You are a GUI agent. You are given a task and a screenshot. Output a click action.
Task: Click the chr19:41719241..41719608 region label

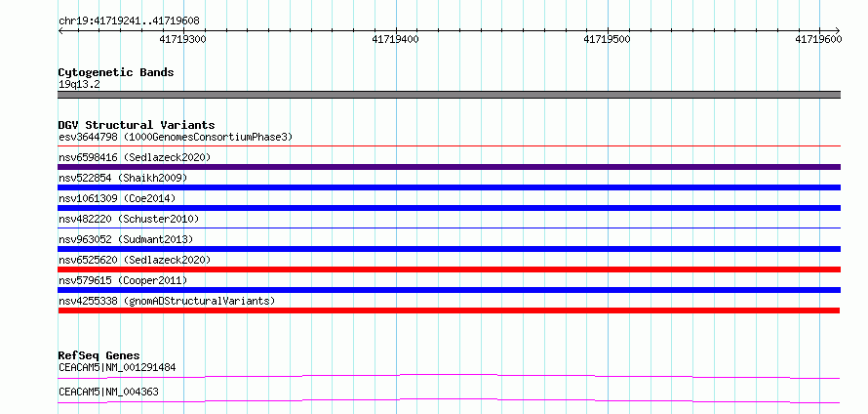[129, 21]
